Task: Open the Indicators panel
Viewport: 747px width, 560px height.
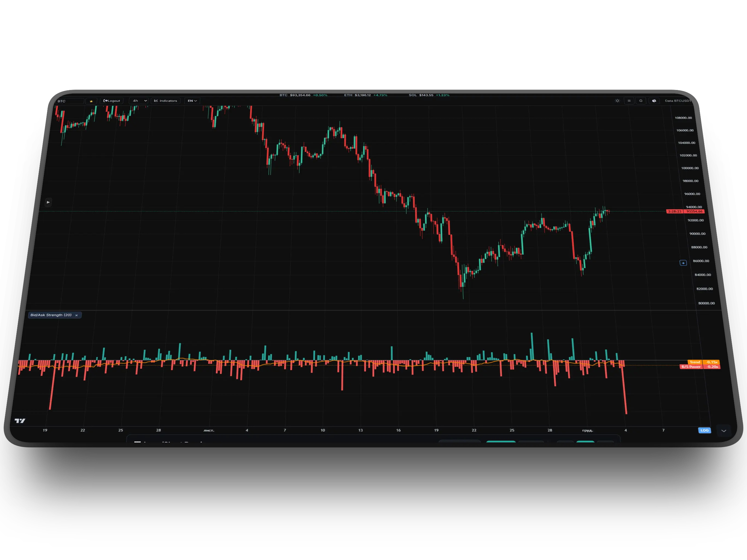Action: click(165, 101)
